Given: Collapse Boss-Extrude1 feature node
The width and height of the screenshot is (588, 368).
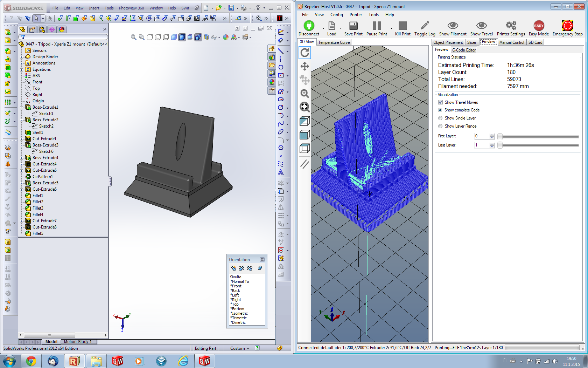Looking at the screenshot, I should pyautogui.click(x=22, y=108).
